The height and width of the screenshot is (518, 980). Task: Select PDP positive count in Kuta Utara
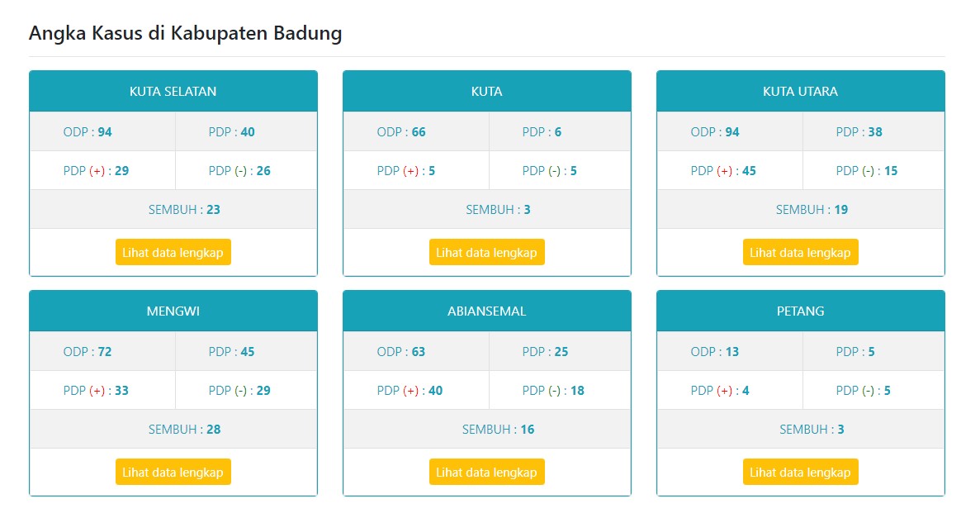pyautogui.click(x=749, y=171)
